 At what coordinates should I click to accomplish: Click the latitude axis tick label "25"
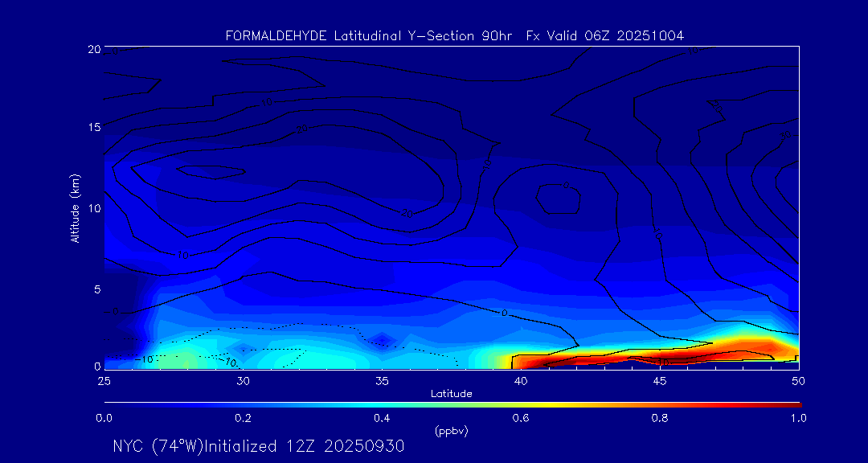tap(104, 381)
